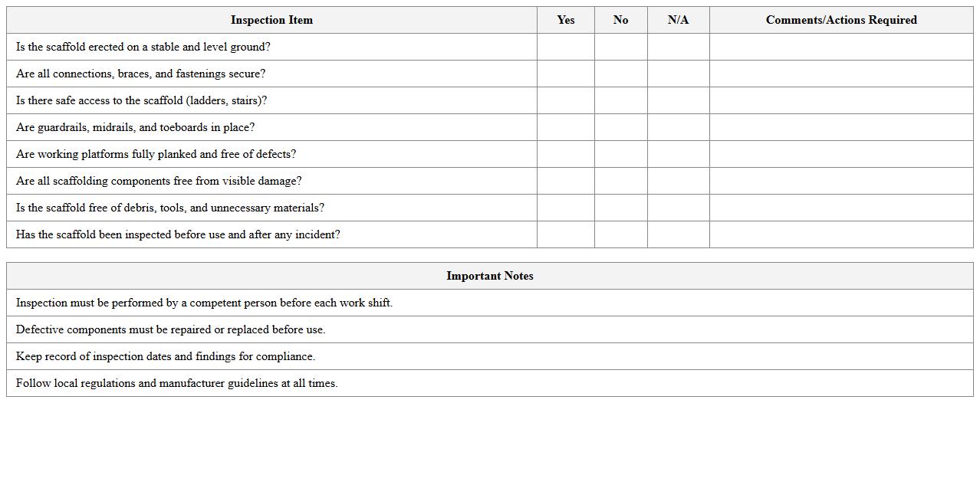Mark Yes for guardrails, midrails, toeboards row

click(565, 127)
